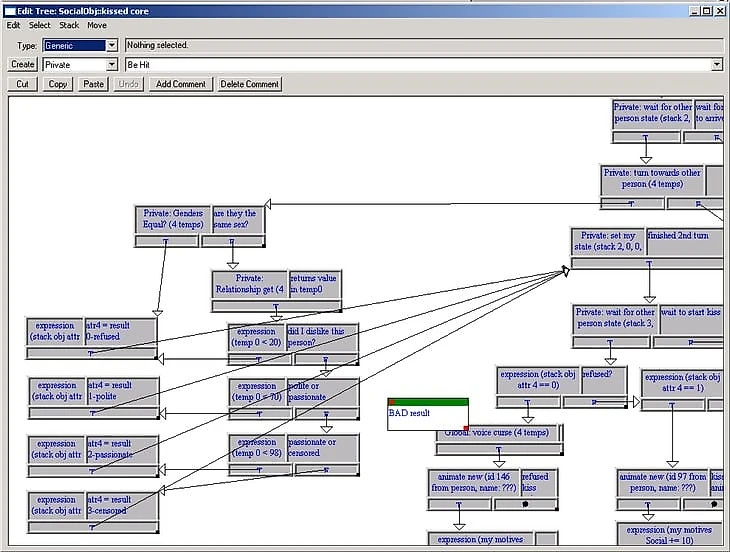Image resolution: width=730 pixels, height=552 pixels.
Task: Click the Add Comment button
Action: click(181, 84)
